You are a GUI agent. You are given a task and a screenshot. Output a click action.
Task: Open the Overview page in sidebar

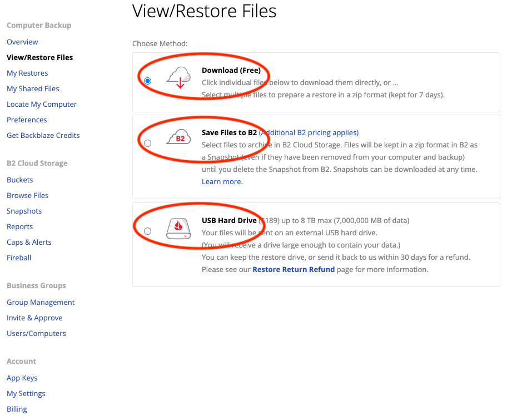pos(22,42)
